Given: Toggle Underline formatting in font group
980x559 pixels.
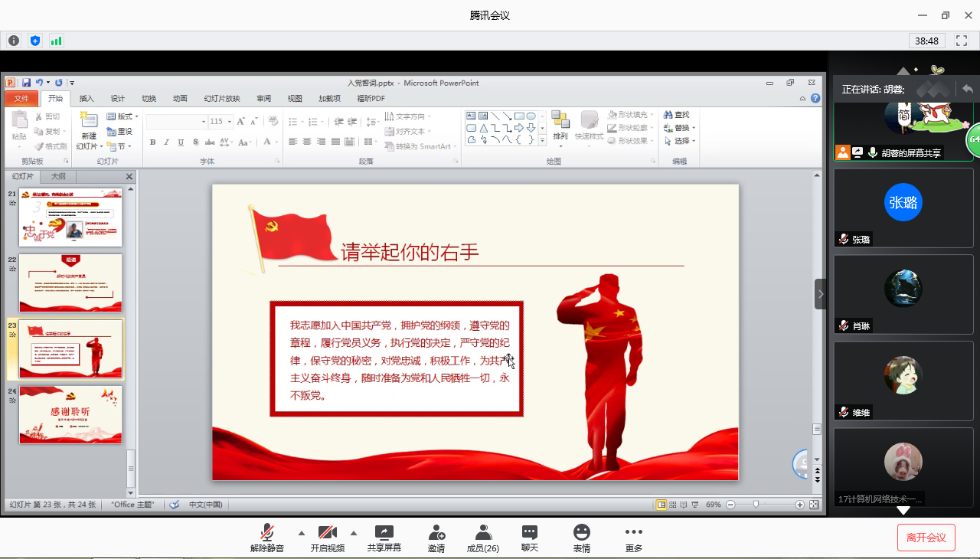Looking at the screenshot, I should point(181,142).
